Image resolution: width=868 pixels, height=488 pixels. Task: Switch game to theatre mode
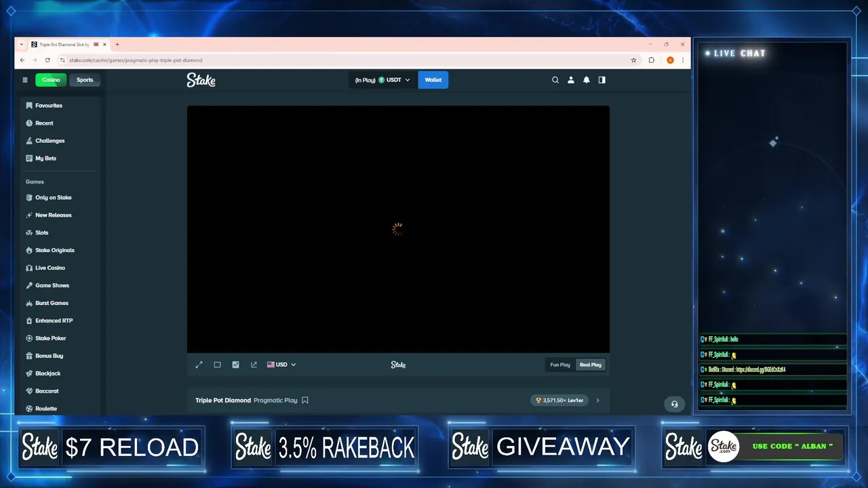pyautogui.click(x=218, y=365)
